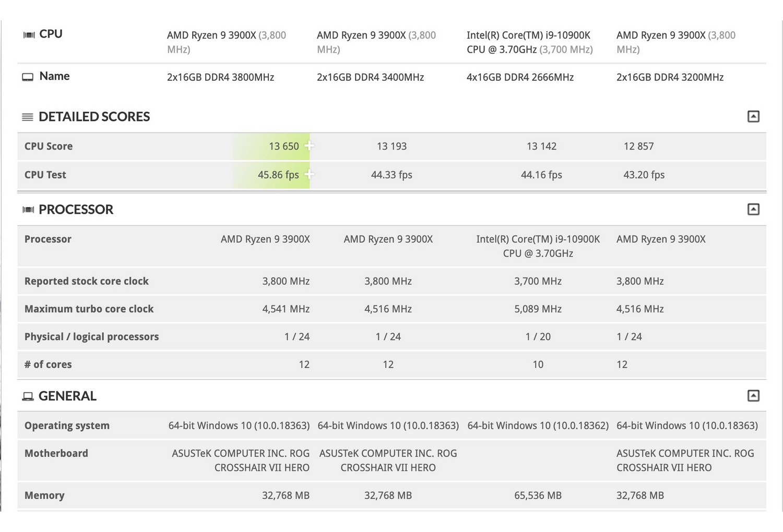Click the Motherboard row label
This screenshot has height=532, width=783.
[56, 453]
